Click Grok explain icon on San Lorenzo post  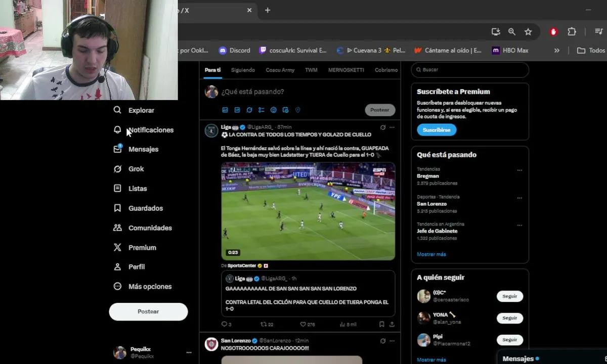pos(383,341)
